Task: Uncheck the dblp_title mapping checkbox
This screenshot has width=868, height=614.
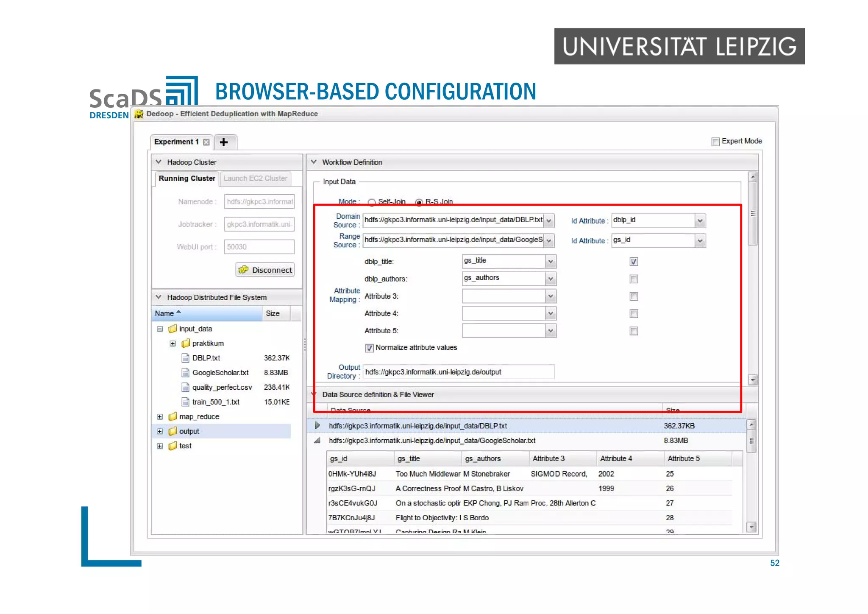Action: 634,262
